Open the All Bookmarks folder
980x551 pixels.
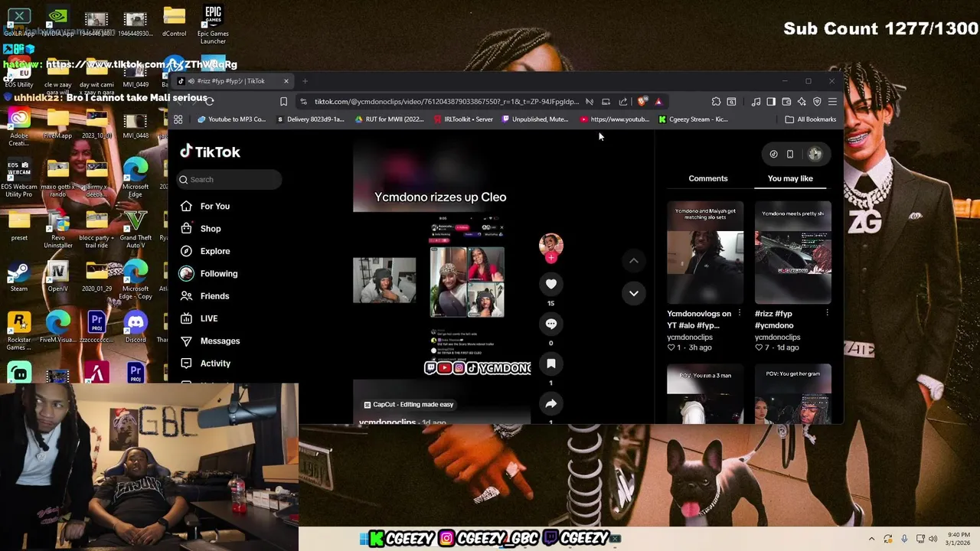811,119
